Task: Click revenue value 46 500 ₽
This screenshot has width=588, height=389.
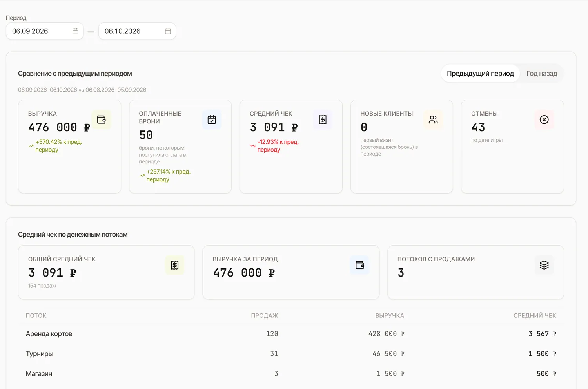Action: click(388, 354)
